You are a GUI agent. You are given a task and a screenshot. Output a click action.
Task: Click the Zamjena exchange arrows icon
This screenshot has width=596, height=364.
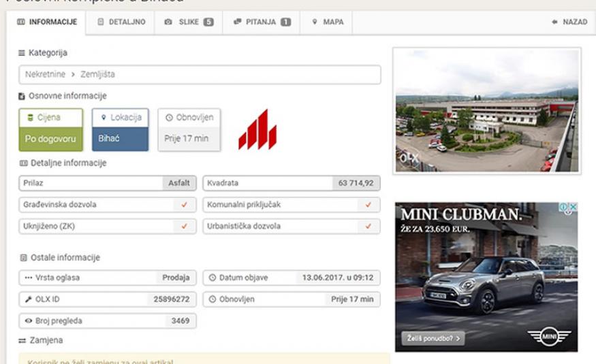(22, 340)
